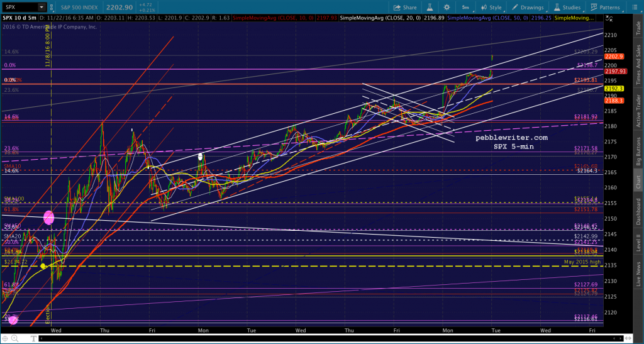644x344 pixels.
Task: Click the magnifier zoom icon at bottom left
Action: tap(14, 339)
